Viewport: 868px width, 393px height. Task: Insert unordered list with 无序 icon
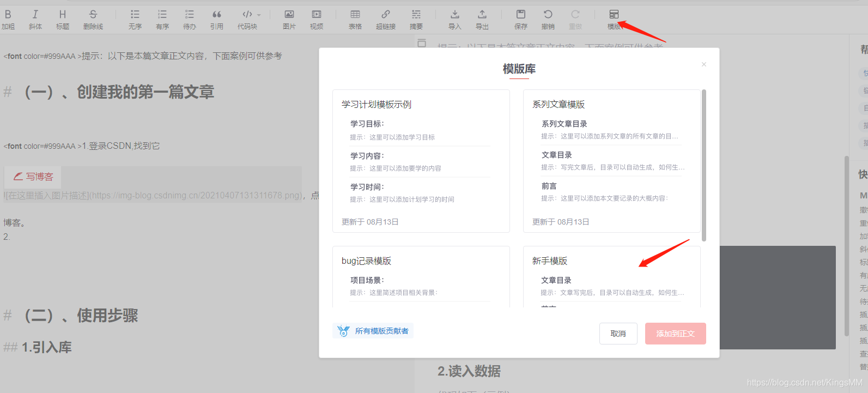pos(135,19)
